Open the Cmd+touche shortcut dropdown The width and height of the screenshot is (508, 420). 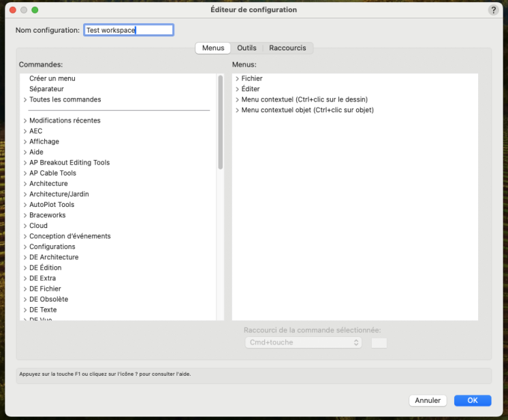click(303, 342)
